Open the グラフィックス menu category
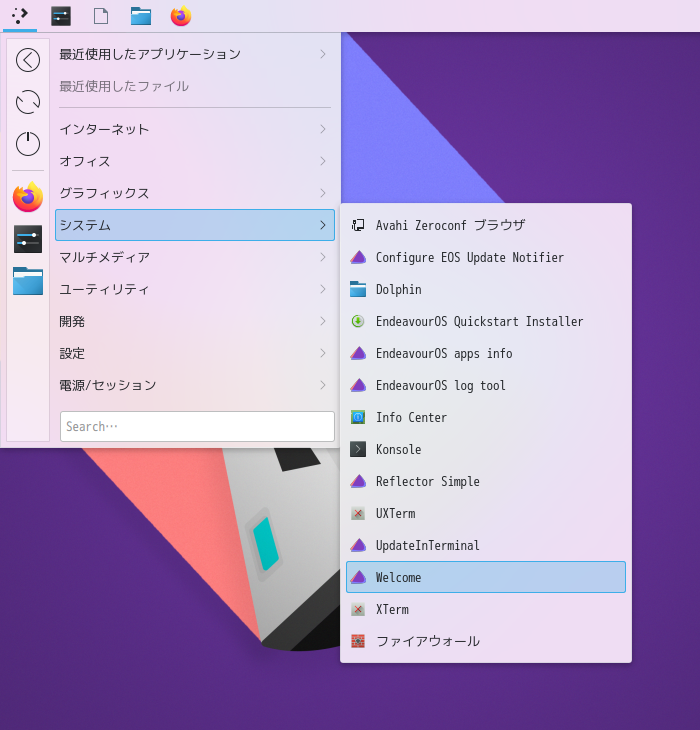The width and height of the screenshot is (700, 730). pyautogui.click(x=195, y=193)
